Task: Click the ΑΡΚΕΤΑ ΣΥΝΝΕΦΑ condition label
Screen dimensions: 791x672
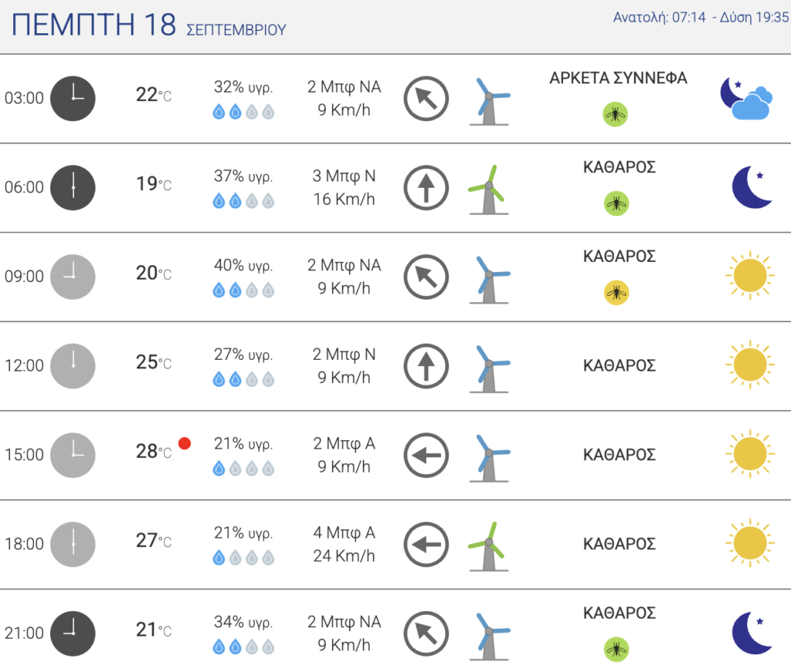Action: [618, 78]
